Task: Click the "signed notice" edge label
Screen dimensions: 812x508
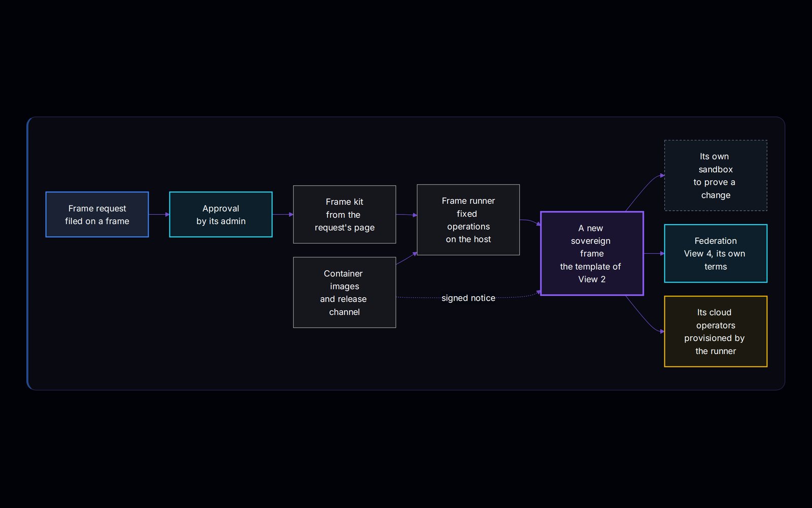Action: [x=468, y=298]
